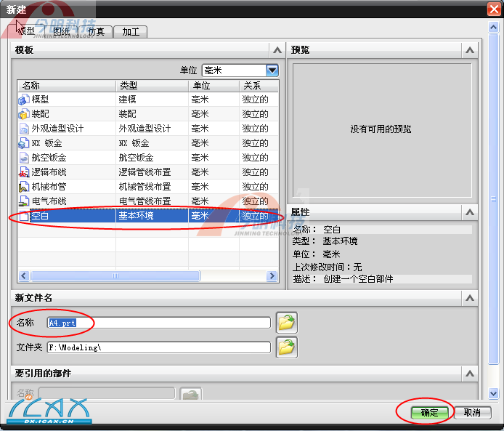Viewport: 504px width, 431px height.
Task: Select the 航空钣金 row name
Action: point(49,158)
